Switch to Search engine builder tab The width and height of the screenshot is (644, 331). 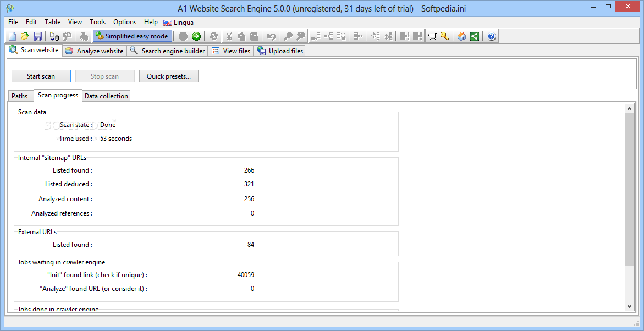tap(167, 51)
